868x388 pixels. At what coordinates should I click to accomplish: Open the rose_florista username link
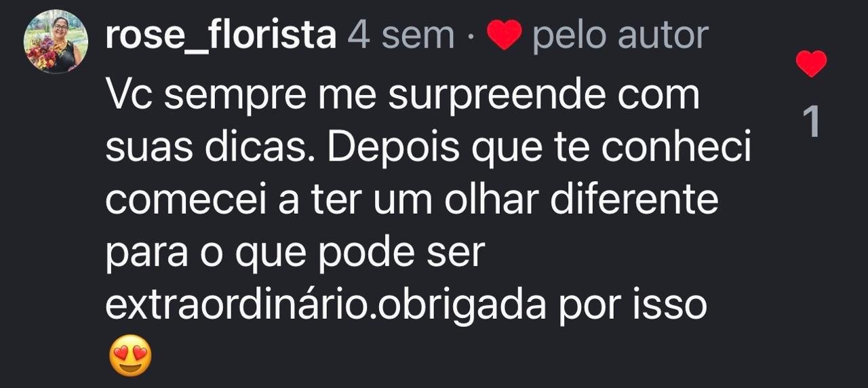point(221,35)
